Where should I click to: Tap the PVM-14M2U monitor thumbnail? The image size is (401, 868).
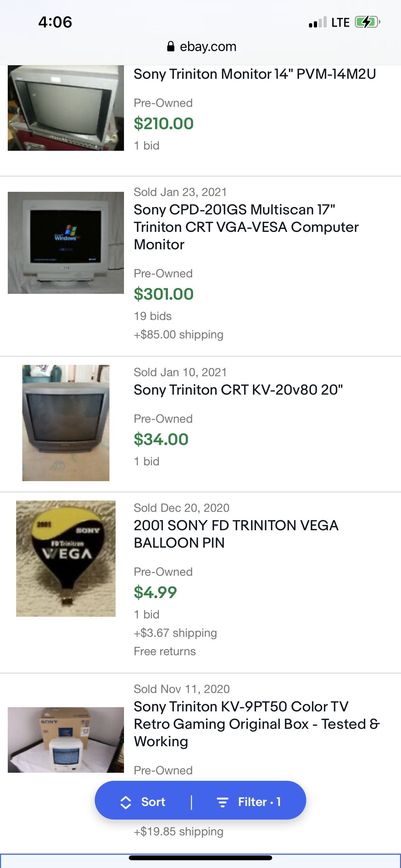click(x=66, y=108)
